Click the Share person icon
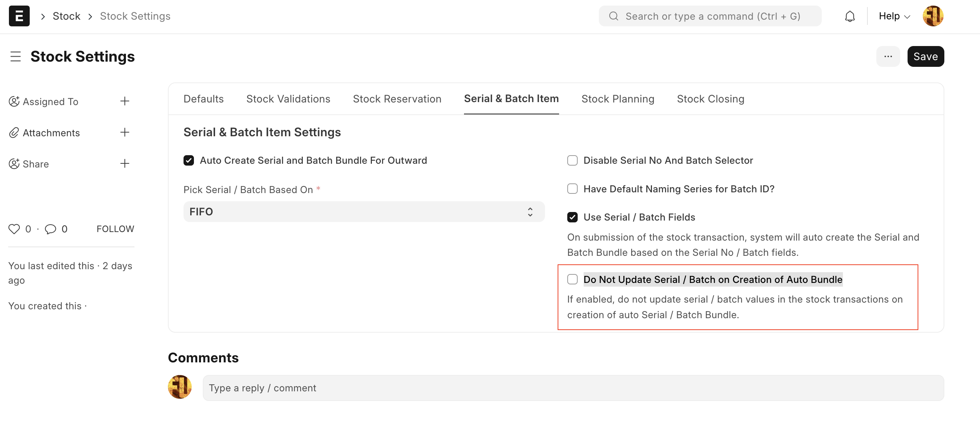 (x=14, y=163)
